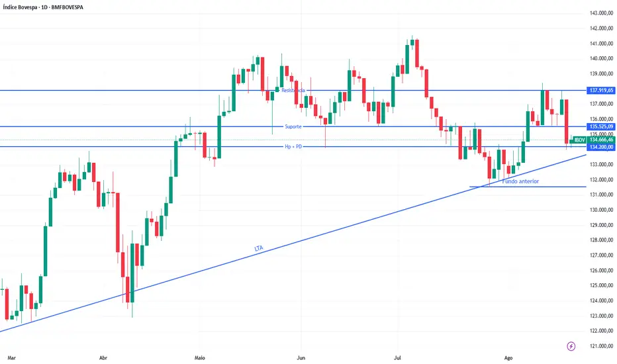Click the Hp + PD line label
Screen dimensions: 617x364
(x=293, y=146)
